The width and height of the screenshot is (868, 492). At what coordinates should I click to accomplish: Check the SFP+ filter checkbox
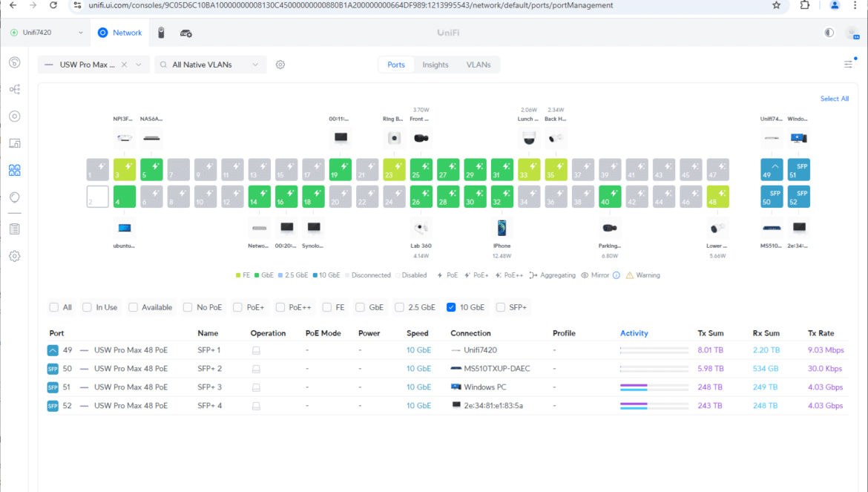[x=501, y=307]
